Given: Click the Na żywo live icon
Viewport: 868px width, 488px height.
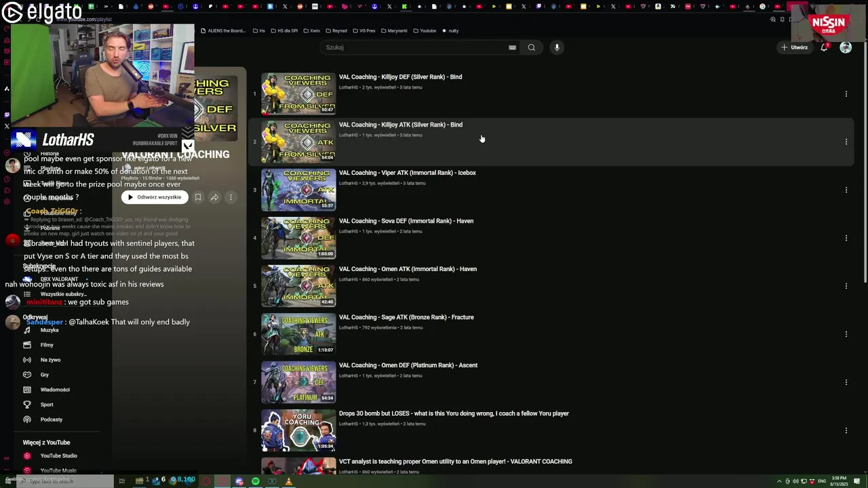Looking at the screenshot, I should [x=27, y=360].
